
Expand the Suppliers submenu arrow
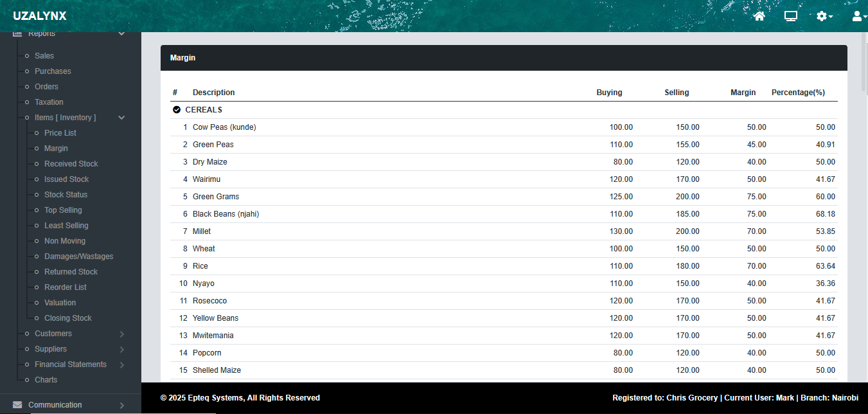point(121,349)
